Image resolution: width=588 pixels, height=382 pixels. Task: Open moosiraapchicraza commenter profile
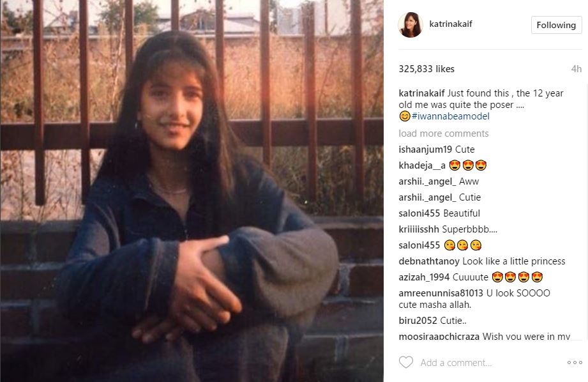pyautogui.click(x=439, y=337)
